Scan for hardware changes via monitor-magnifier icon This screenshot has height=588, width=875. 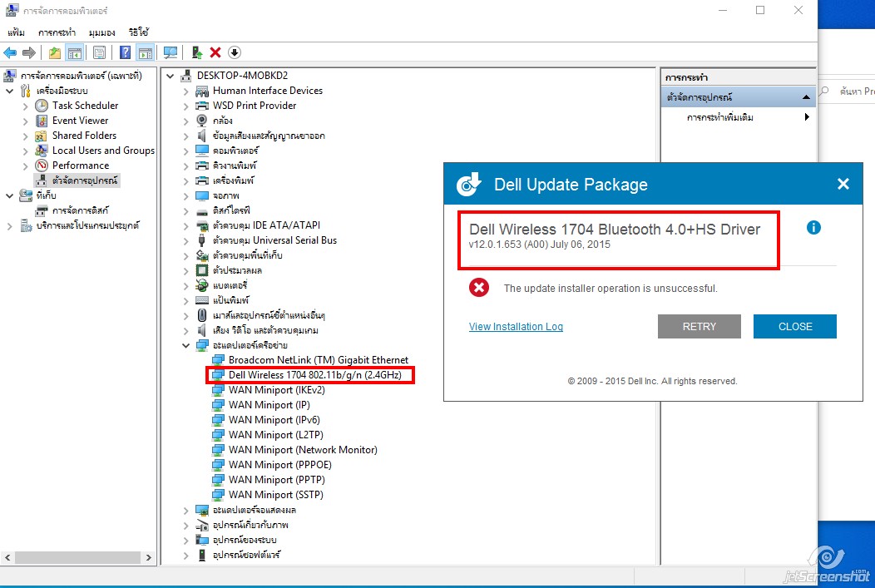tap(171, 52)
